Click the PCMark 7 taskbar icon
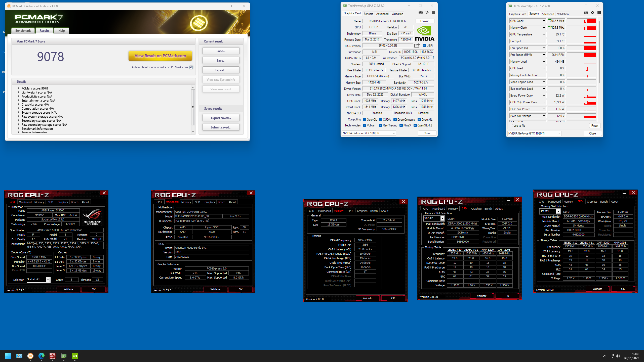644x362 pixels. (x=30, y=356)
